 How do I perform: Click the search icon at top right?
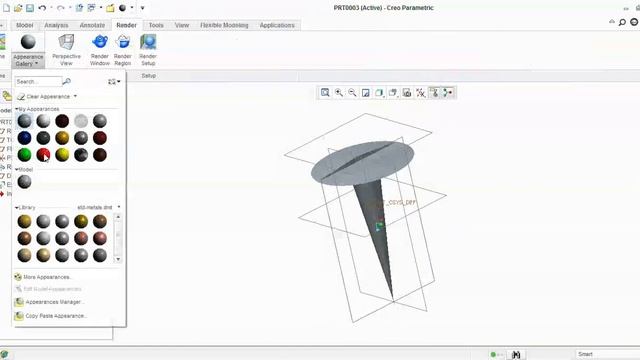coord(622,22)
